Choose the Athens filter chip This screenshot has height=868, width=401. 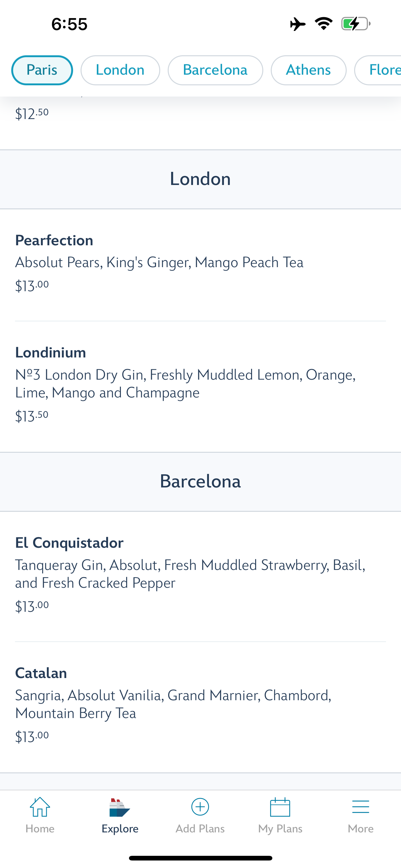pyautogui.click(x=309, y=70)
